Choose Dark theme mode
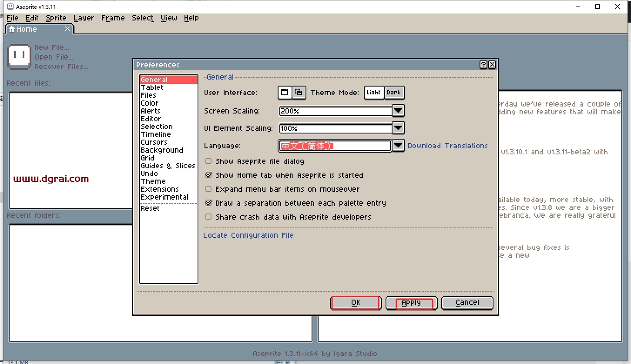The height and width of the screenshot is (364, 631). pos(394,93)
